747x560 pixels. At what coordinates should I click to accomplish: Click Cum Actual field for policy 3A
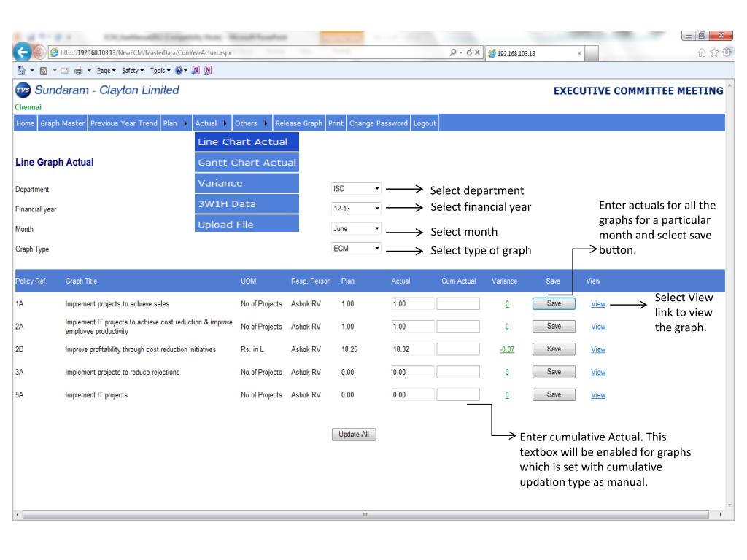458,372
